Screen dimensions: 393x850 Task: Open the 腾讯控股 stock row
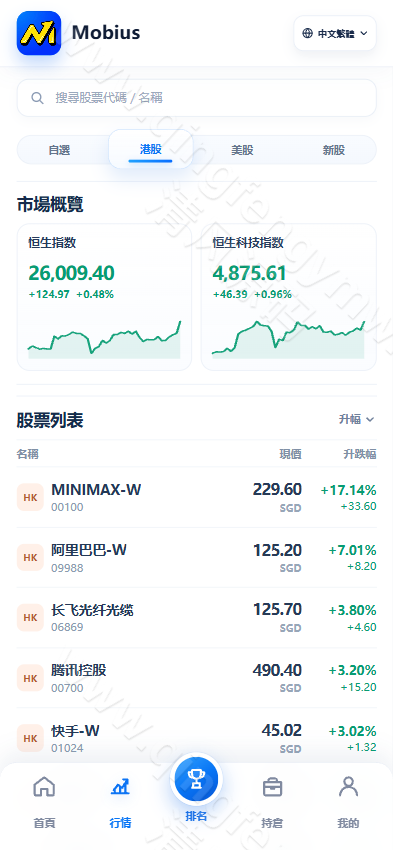(197, 678)
